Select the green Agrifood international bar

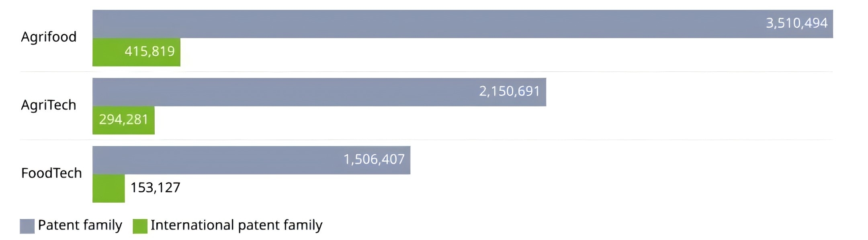[x=108, y=52]
